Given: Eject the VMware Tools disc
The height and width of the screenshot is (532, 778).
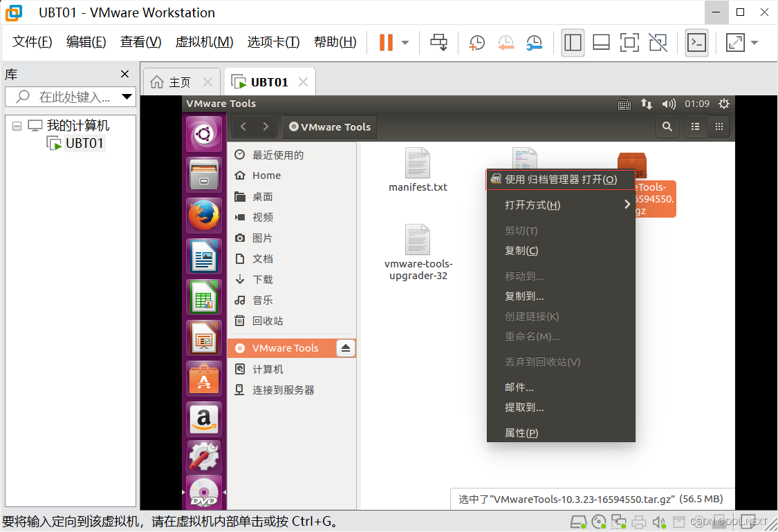Looking at the screenshot, I should [x=346, y=348].
